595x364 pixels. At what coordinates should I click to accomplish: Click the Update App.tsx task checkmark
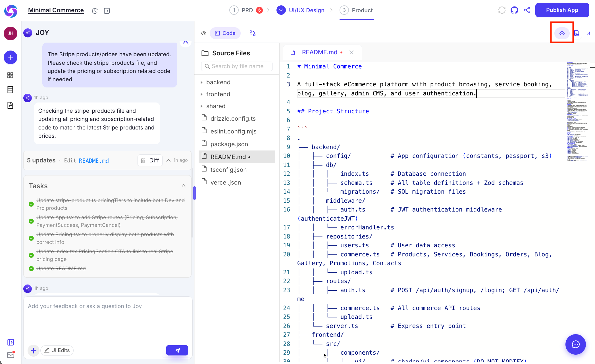click(x=31, y=221)
